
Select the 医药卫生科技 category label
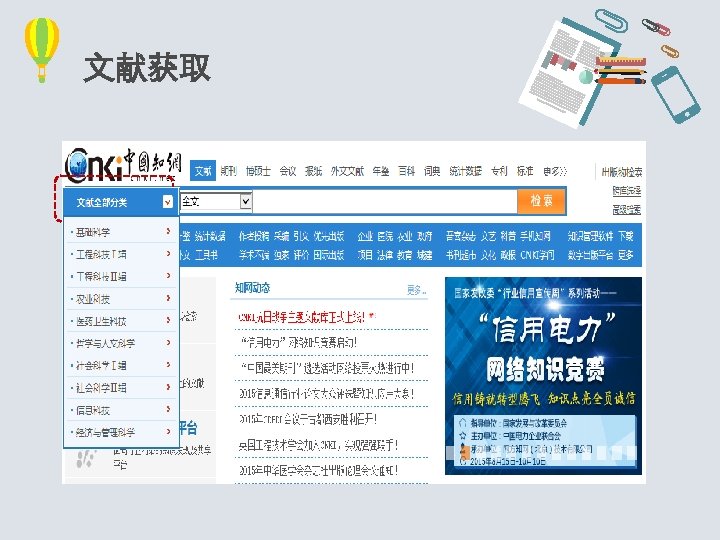tap(101, 321)
